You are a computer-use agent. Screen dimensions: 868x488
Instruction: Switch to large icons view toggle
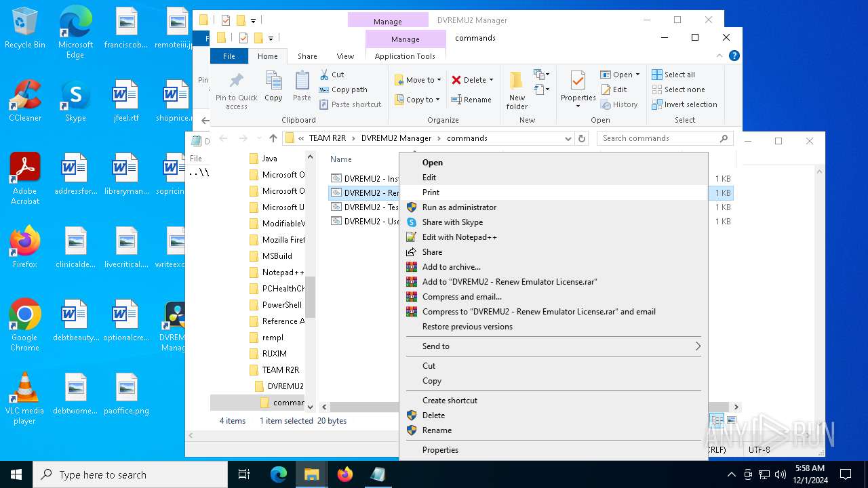(731, 420)
